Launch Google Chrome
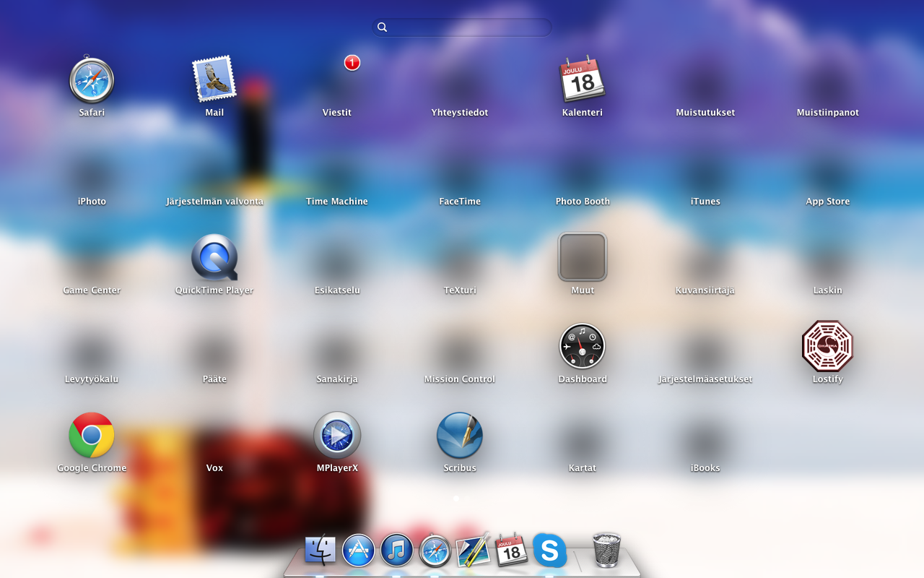Viewport: 924px width, 578px height. (x=92, y=435)
